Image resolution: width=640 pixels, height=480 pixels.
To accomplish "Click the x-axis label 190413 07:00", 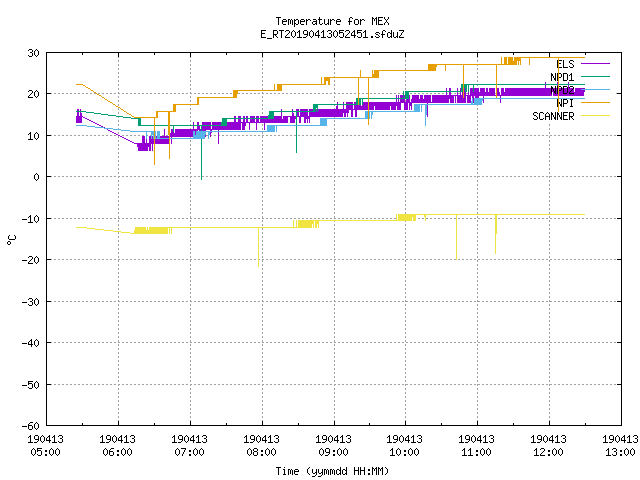I will click(x=190, y=446).
